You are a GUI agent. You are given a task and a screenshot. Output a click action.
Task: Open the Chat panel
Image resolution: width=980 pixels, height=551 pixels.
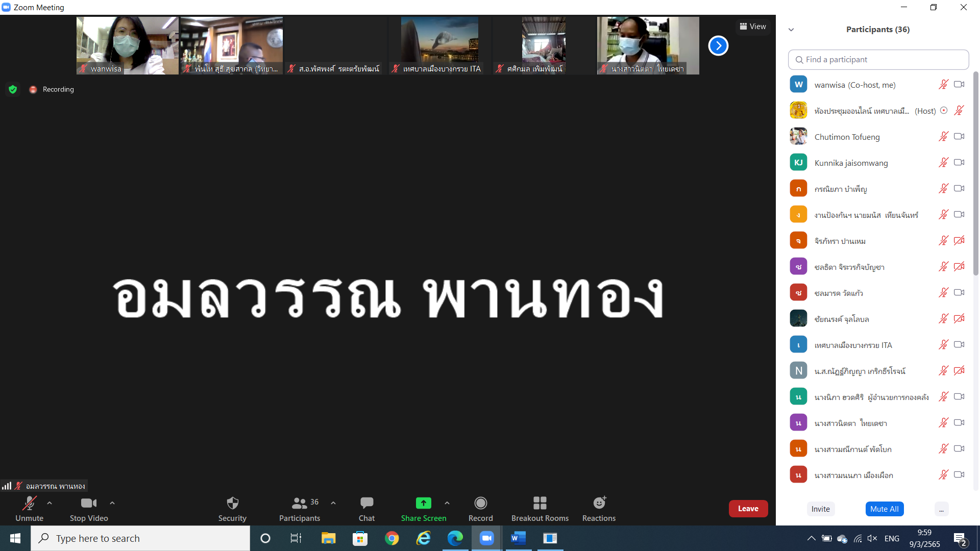tap(366, 509)
